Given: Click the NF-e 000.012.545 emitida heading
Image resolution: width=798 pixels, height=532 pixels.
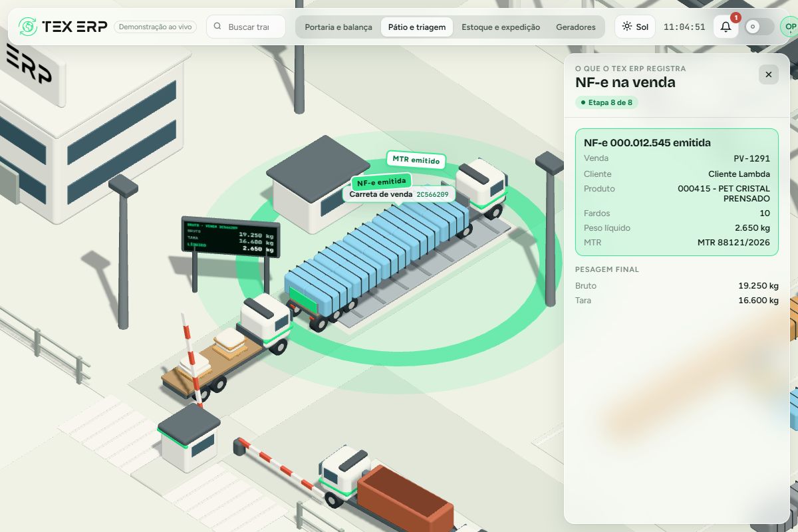Looking at the screenshot, I should pyautogui.click(x=647, y=142).
